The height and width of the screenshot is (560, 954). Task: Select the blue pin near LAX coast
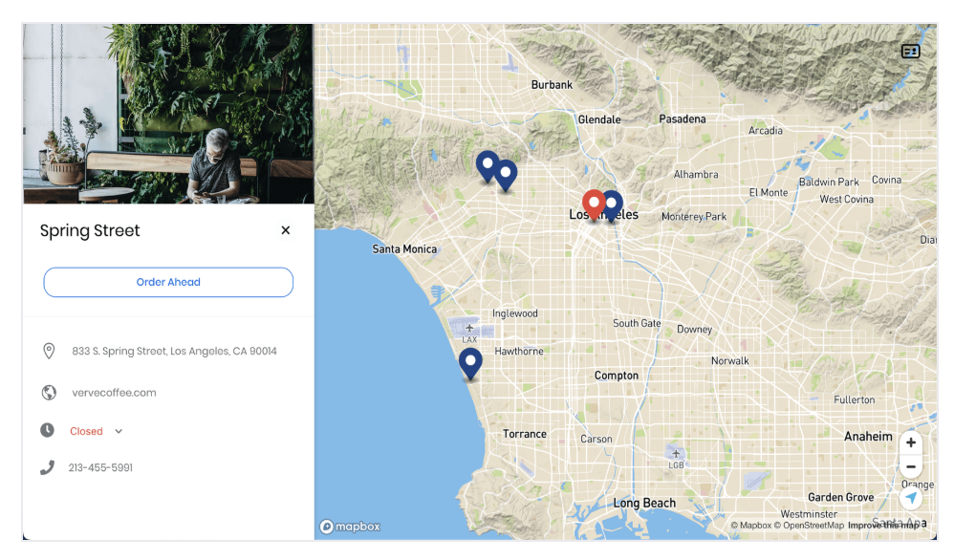[469, 362]
